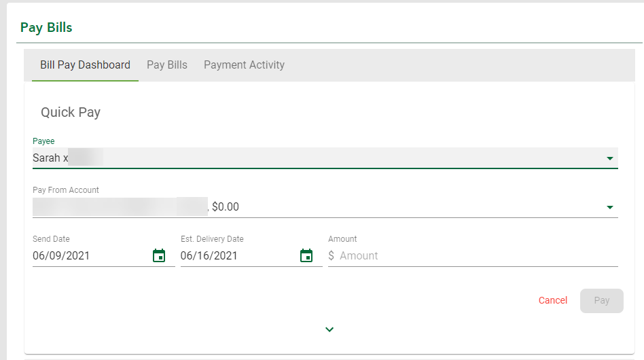Image resolution: width=644 pixels, height=360 pixels.
Task: Click the Pay button
Action: pyautogui.click(x=602, y=300)
